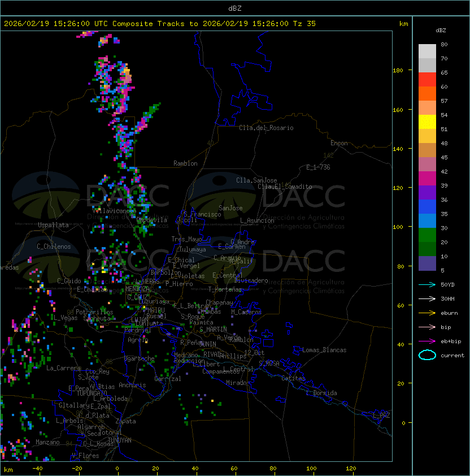
Task: Click the 'Ugarteche' label on the map
Action: click(x=140, y=358)
